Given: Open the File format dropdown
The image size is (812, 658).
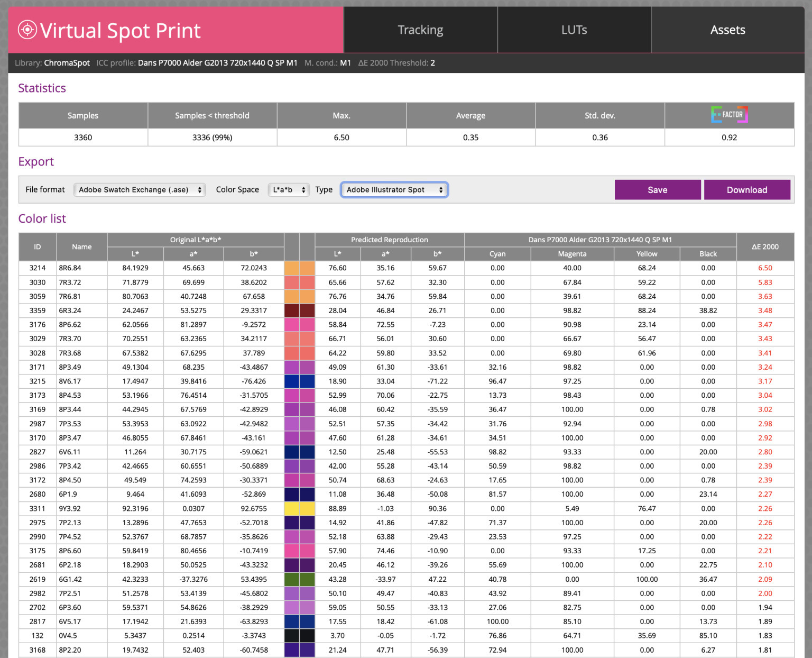Looking at the screenshot, I should (139, 189).
